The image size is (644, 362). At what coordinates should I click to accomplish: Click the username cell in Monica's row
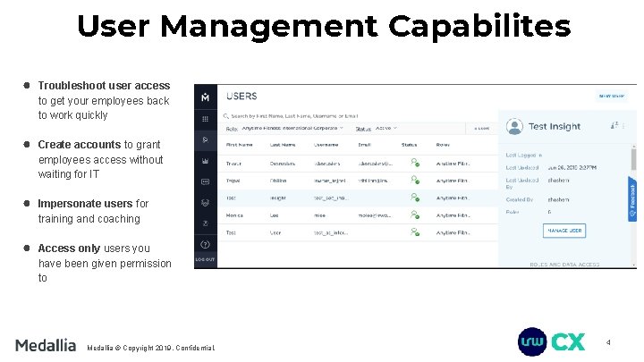319,215
